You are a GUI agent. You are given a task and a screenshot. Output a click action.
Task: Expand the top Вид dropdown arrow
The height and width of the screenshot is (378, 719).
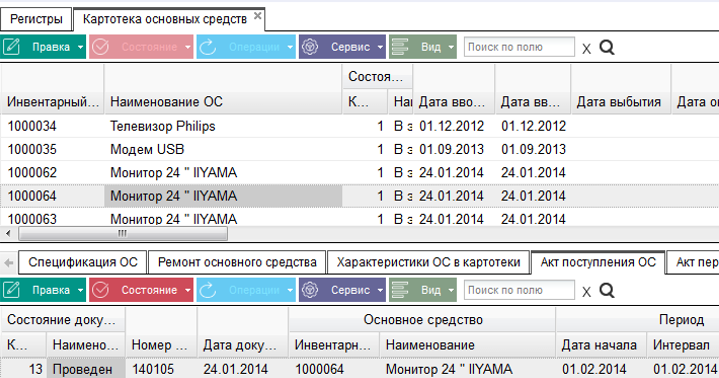tap(451, 47)
